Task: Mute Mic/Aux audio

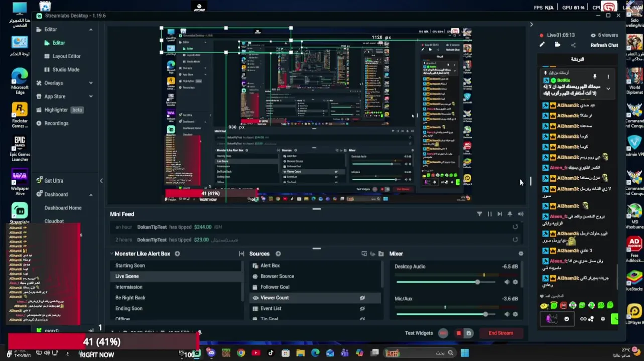Action: coord(507,314)
